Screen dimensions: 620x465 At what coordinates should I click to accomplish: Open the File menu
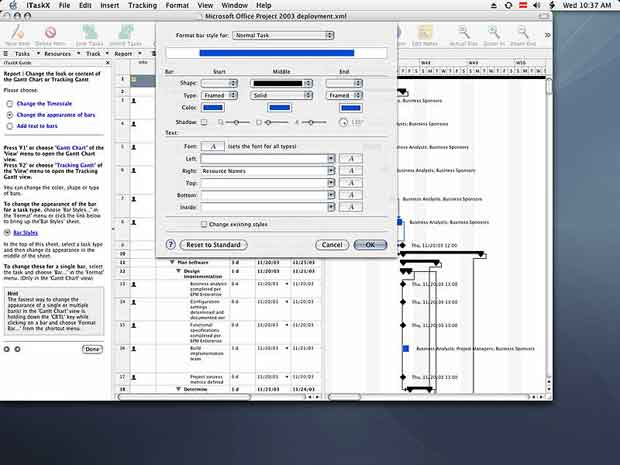pyautogui.click(x=64, y=5)
